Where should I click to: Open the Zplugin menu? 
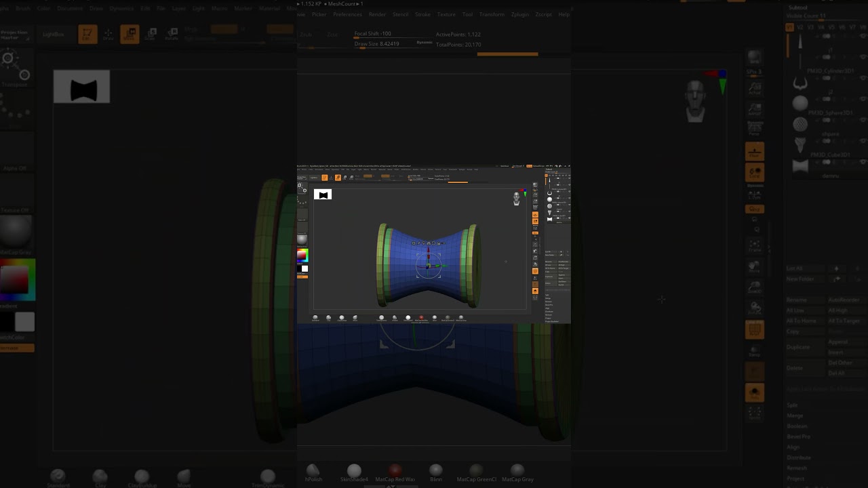coord(520,14)
